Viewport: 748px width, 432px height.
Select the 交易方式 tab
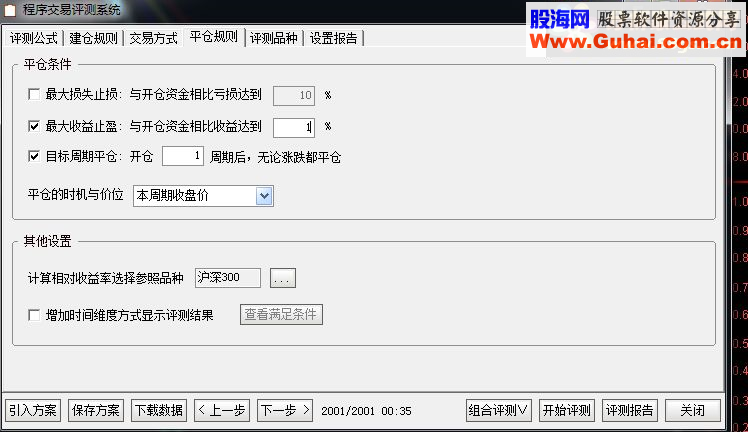point(153,38)
